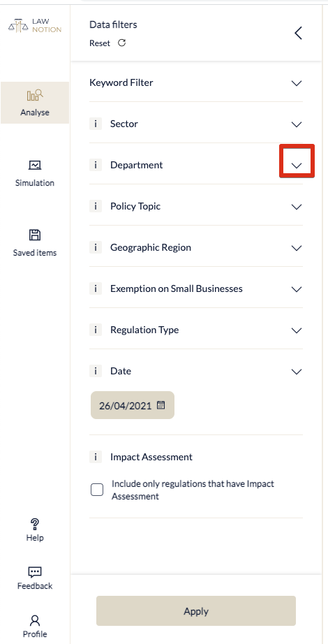Open the Profile page
328x644 pixels.
[35, 627]
